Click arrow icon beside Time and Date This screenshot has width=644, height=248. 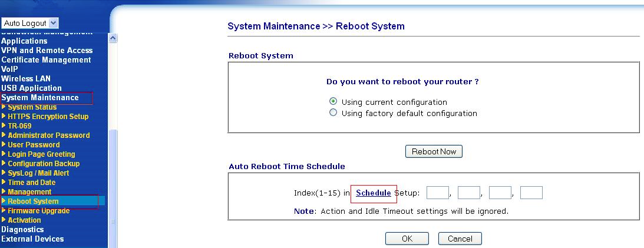(4, 183)
